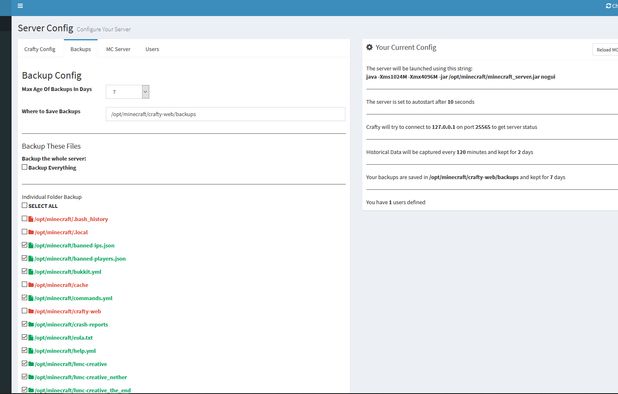This screenshot has width=618, height=394.
Task: Check the /opt/minecraft/.local checkbox
Action: tap(24, 232)
